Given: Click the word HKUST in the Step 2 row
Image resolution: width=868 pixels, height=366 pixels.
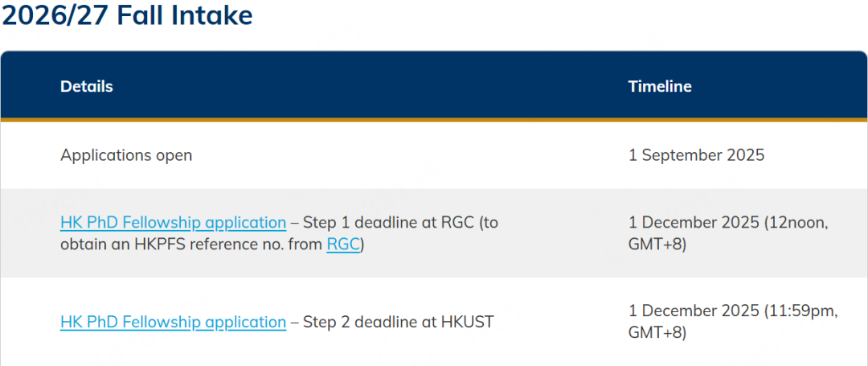Looking at the screenshot, I should tap(467, 322).
